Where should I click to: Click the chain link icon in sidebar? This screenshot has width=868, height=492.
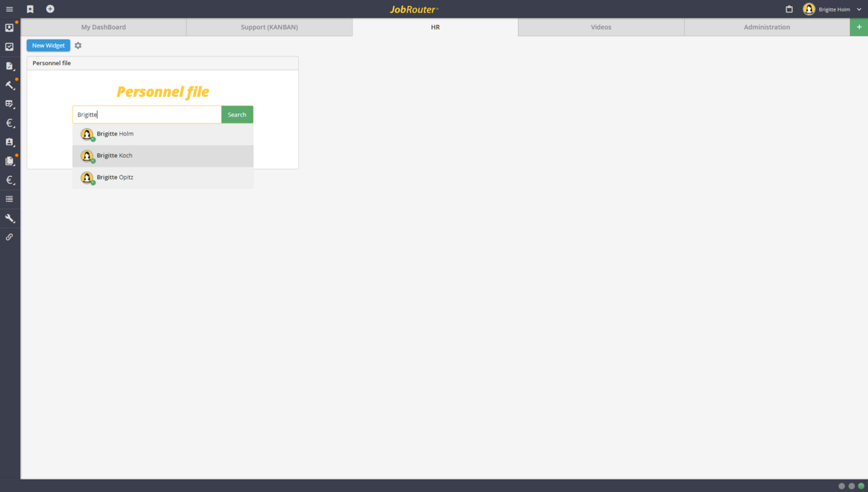pyautogui.click(x=9, y=237)
